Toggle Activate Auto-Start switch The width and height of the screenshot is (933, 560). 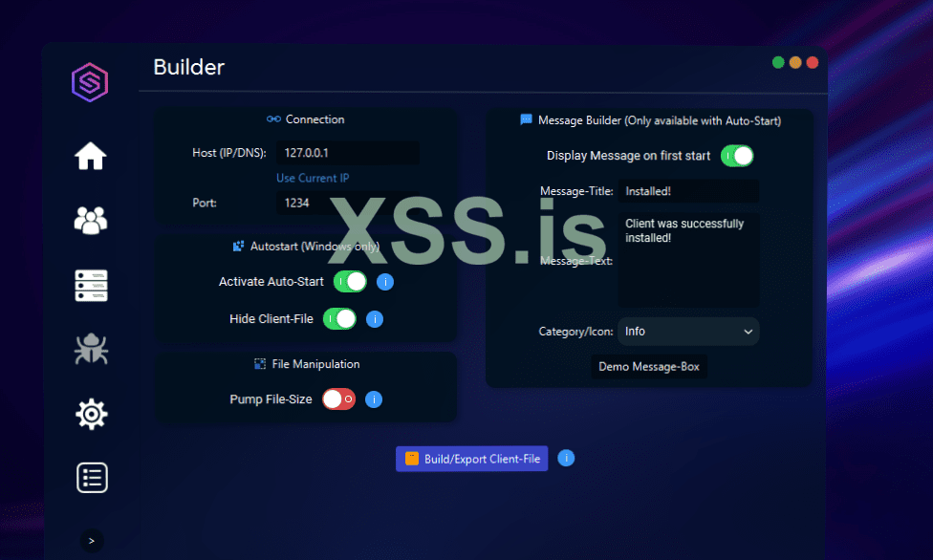coord(350,282)
